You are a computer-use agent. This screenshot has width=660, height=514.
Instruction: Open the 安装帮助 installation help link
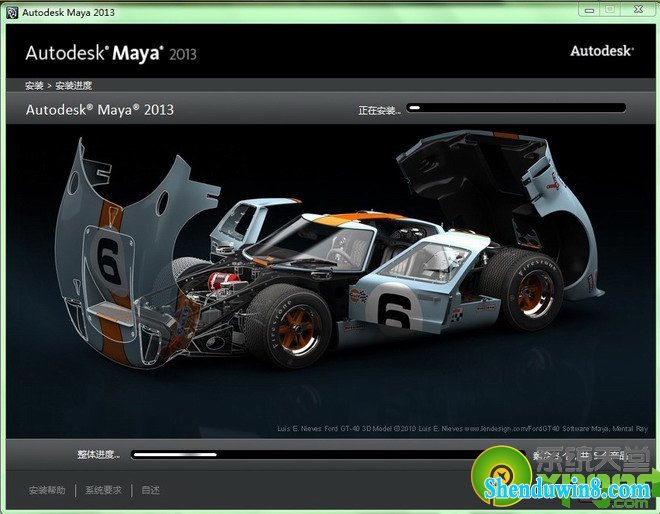point(47,490)
